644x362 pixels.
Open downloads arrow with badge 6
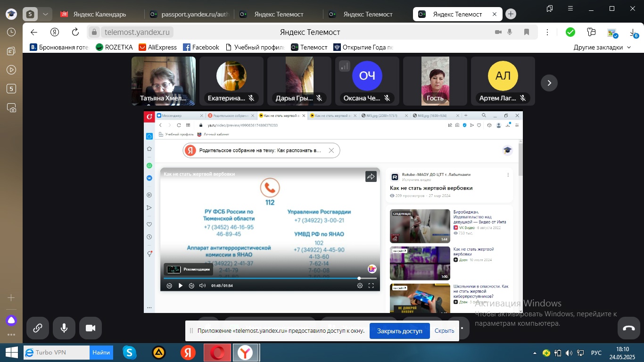pyautogui.click(x=633, y=32)
